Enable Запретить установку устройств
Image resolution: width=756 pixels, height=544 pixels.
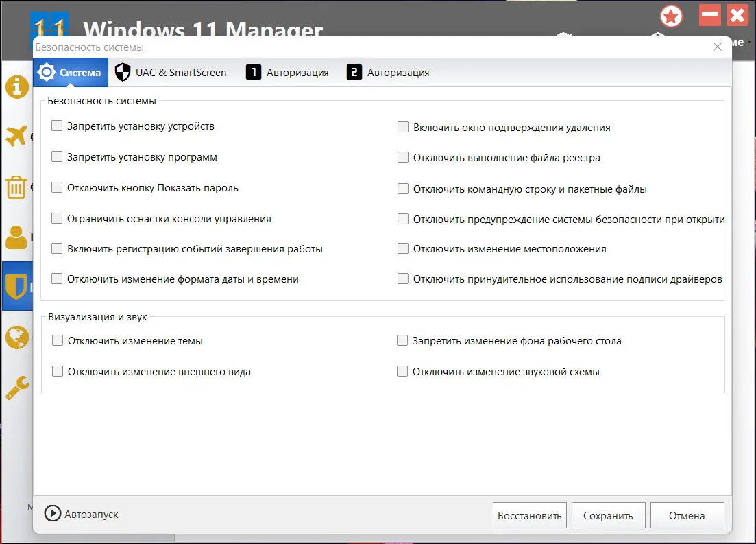57,126
